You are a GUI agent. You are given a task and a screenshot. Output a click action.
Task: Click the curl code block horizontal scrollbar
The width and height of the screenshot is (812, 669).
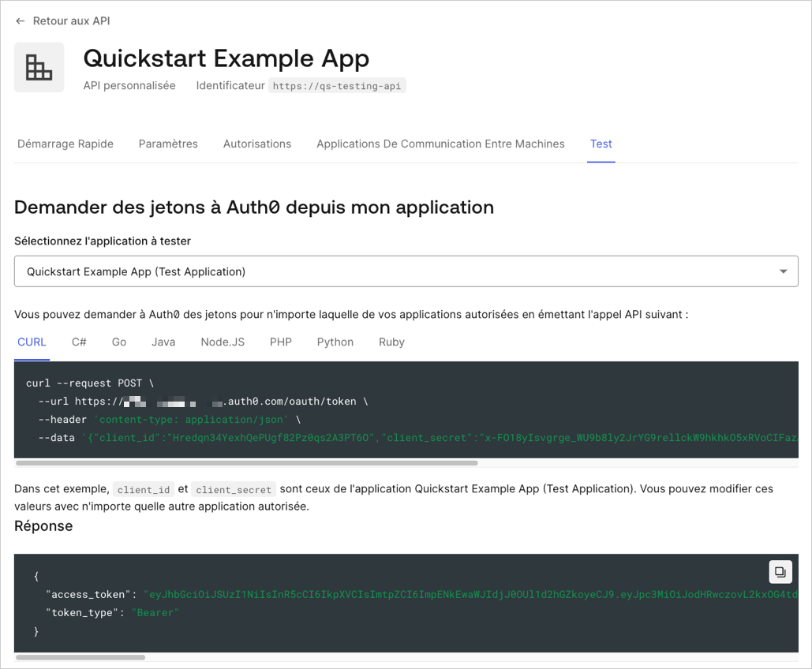246,463
